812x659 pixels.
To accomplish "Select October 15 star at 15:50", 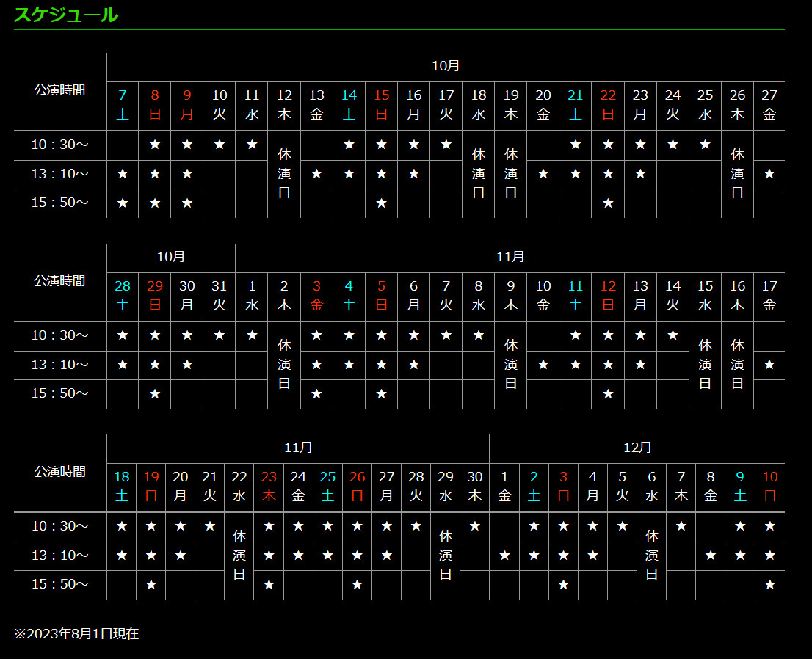I will point(381,203).
